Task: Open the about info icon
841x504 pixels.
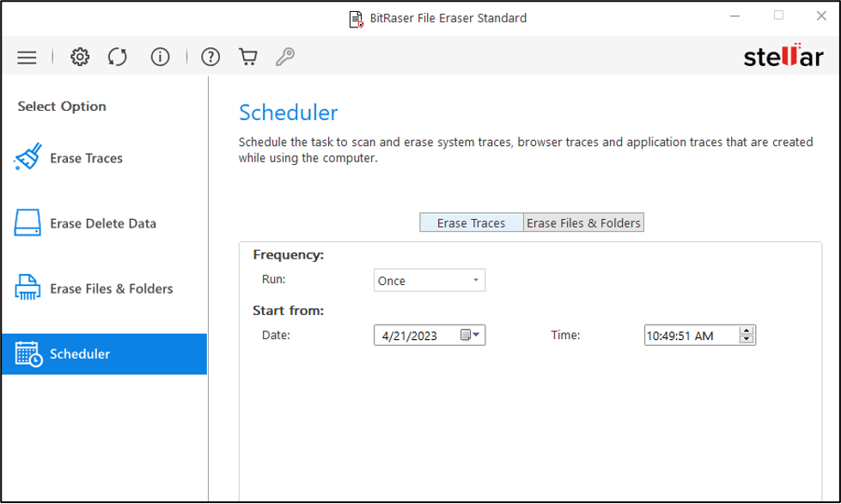Action: click(x=160, y=58)
